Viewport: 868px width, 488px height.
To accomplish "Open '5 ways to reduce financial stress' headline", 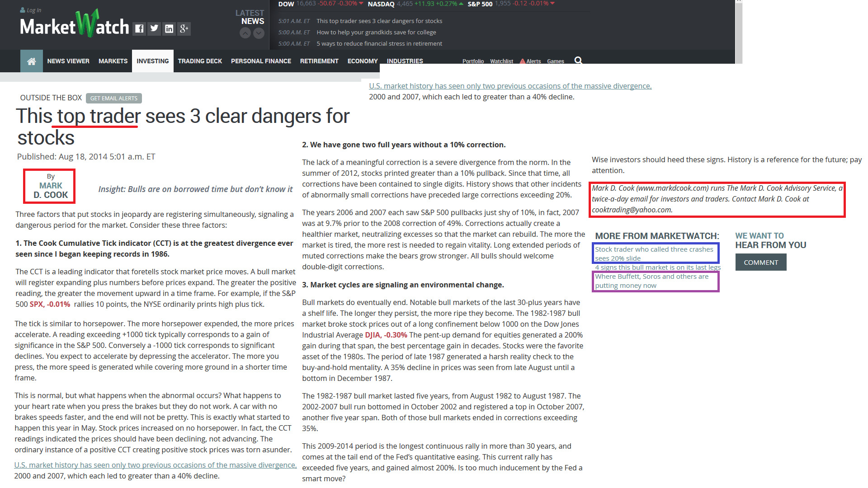I will pyautogui.click(x=379, y=43).
